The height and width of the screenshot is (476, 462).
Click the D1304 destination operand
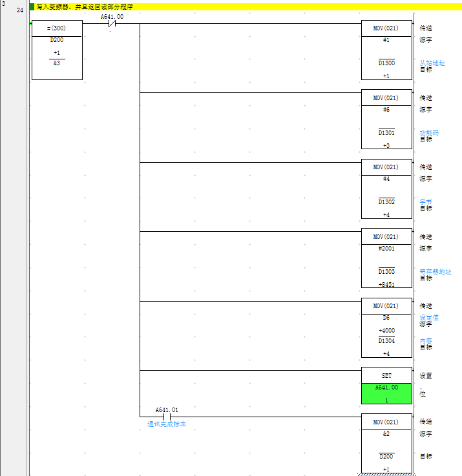pyautogui.click(x=386, y=341)
